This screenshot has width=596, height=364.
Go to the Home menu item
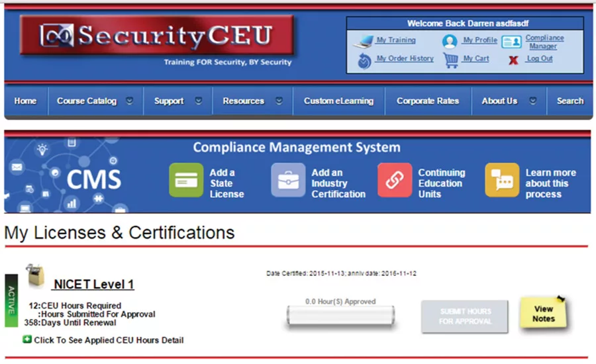[x=25, y=101]
